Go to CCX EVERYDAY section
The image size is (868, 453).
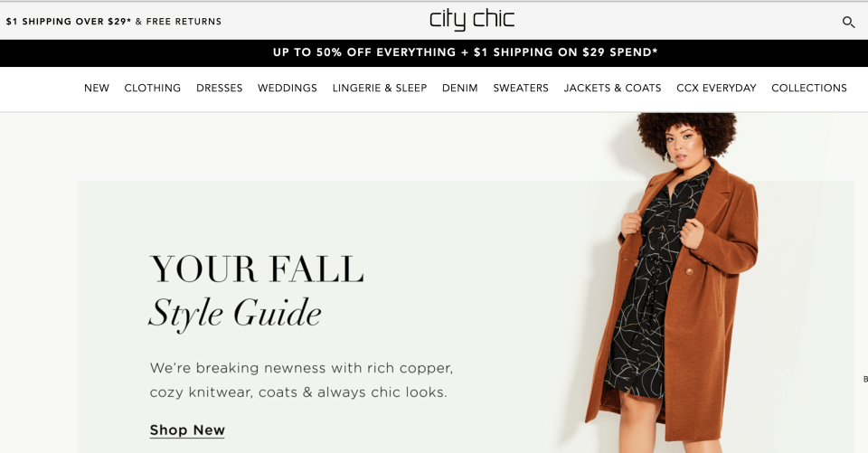point(716,88)
